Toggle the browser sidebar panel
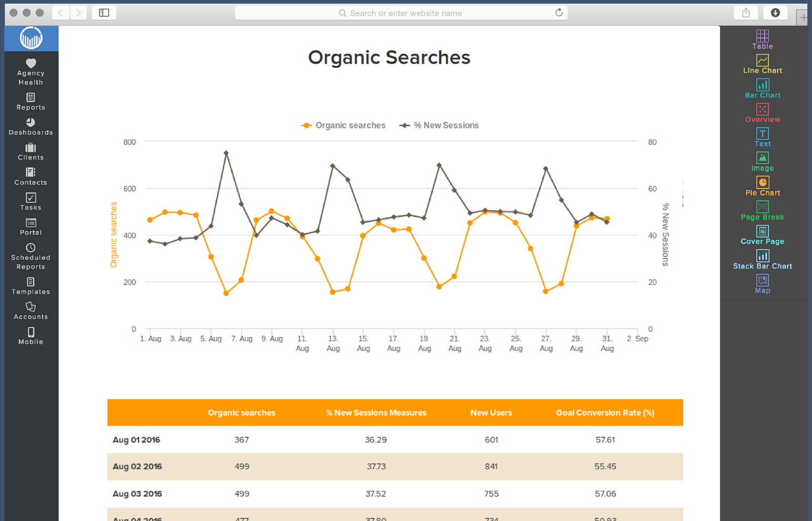The height and width of the screenshot is (521, 812). [104, 13]
